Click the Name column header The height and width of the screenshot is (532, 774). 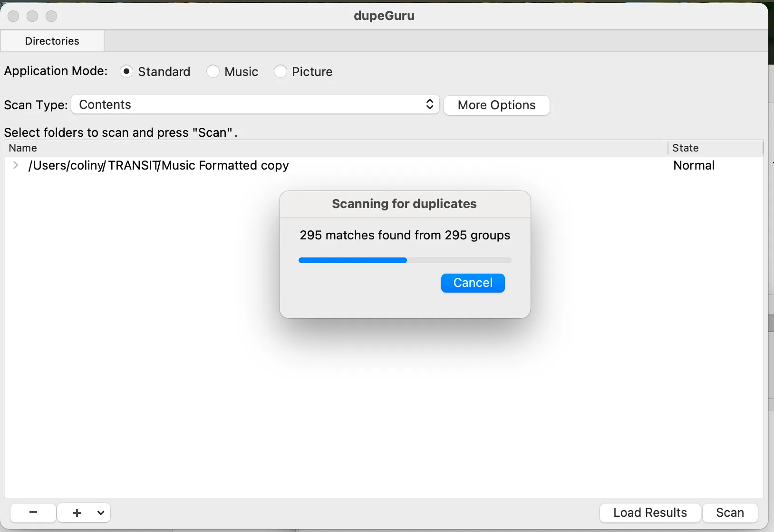point(23,148)
